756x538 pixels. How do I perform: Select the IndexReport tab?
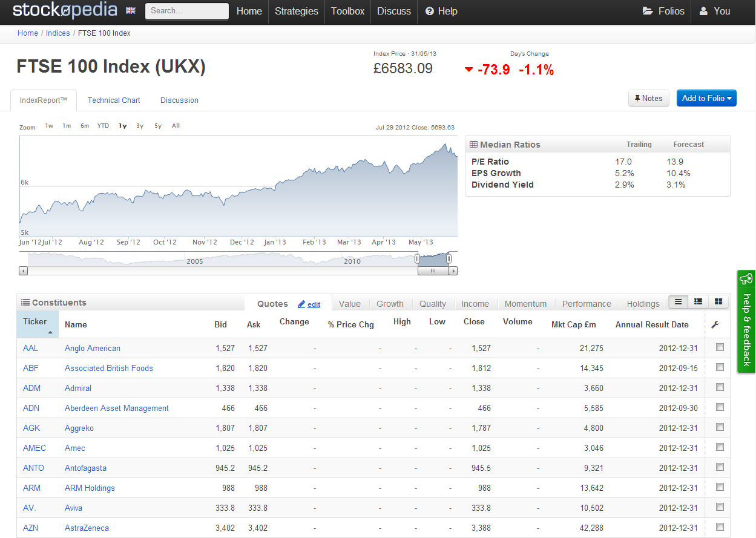click(44, 100)
